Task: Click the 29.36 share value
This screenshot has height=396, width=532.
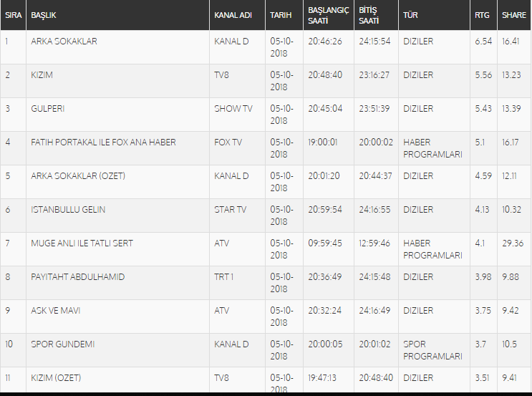Action: click(513, 243)
